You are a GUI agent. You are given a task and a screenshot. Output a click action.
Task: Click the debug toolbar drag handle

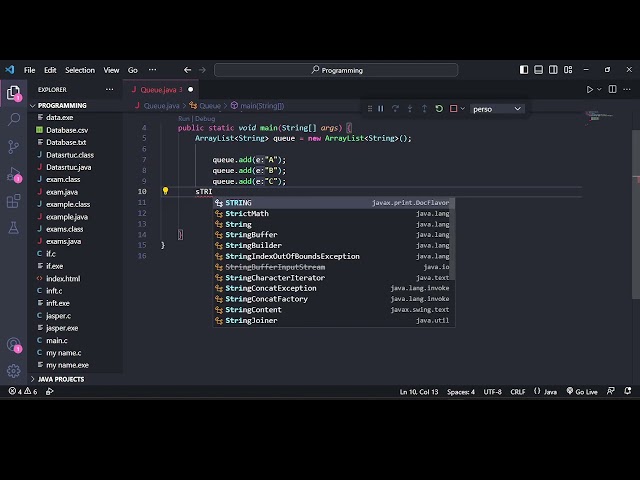pos(370,109)
